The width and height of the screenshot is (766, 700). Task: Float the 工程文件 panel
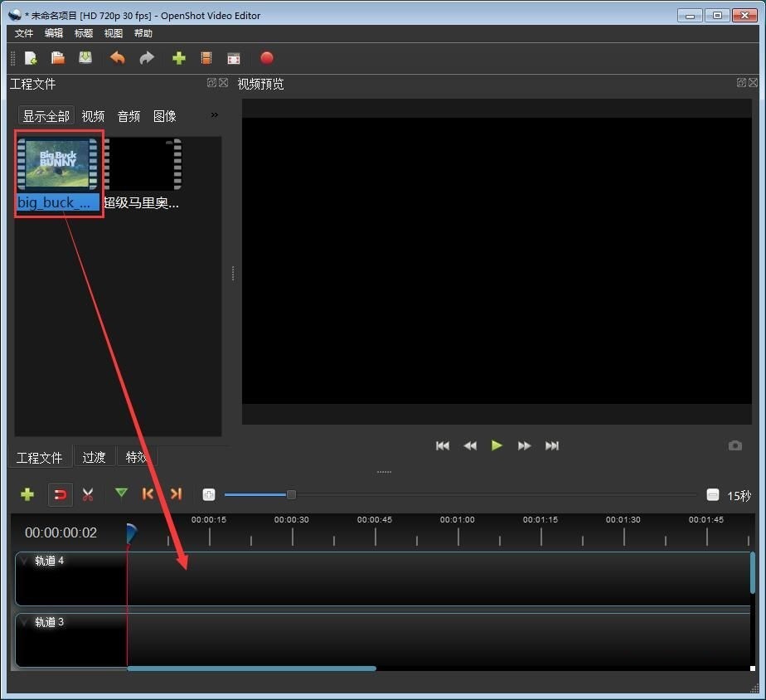[x=211, y=83]
